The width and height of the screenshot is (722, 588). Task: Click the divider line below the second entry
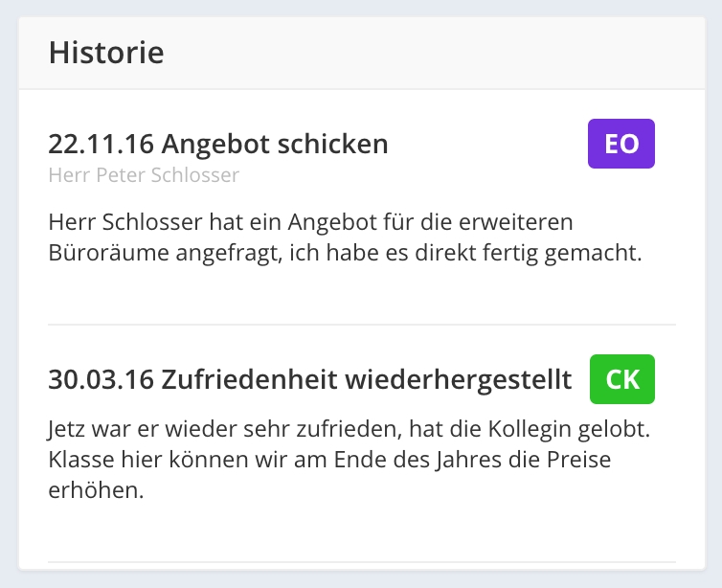361,561
